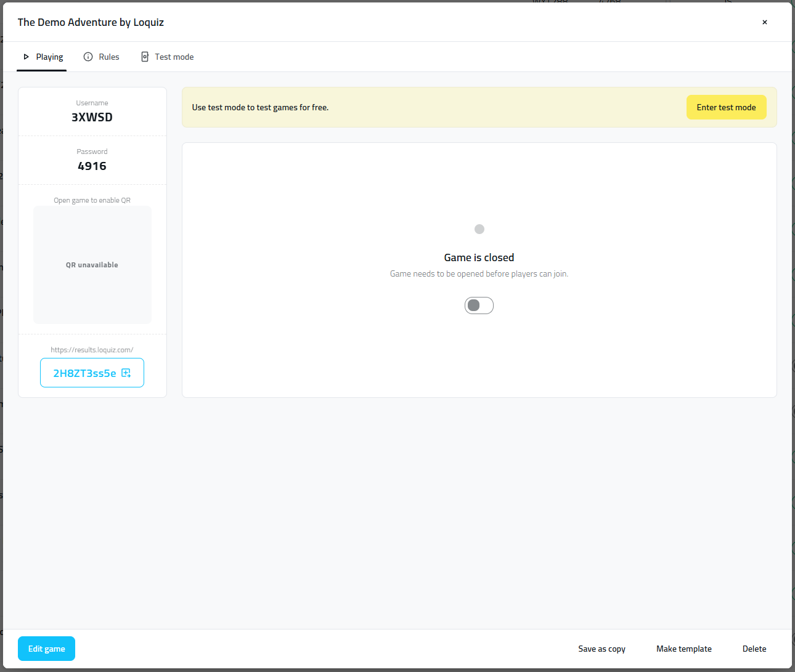Open the Rules tab
The image size is (795, 672).
(x=108, y=57)
